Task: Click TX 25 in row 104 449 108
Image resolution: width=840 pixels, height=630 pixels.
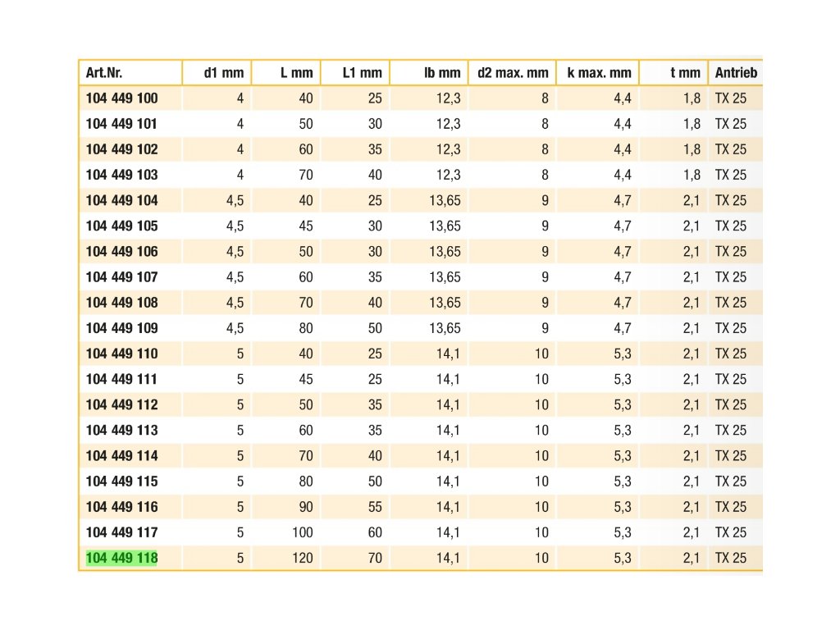Action: pyautogui.click(x=730, y=302)
